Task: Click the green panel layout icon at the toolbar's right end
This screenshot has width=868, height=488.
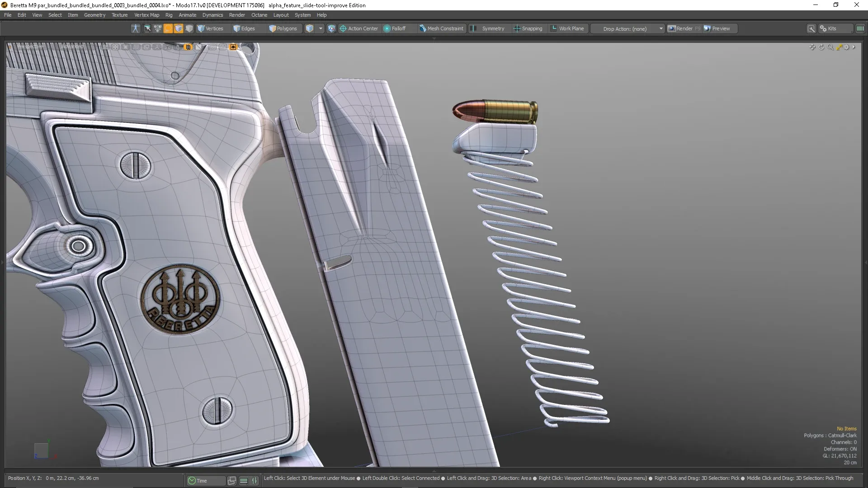Action: coord(860,28)
